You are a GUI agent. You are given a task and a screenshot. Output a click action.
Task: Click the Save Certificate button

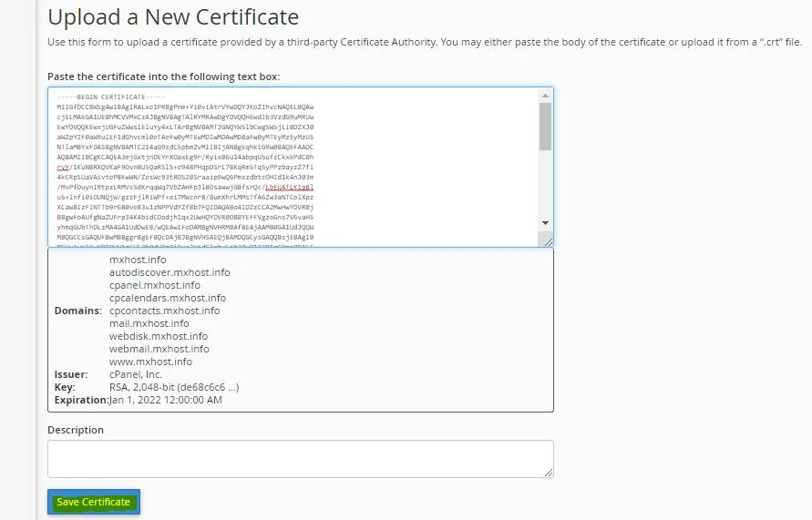pyautogui.click(x=94, y=502)
